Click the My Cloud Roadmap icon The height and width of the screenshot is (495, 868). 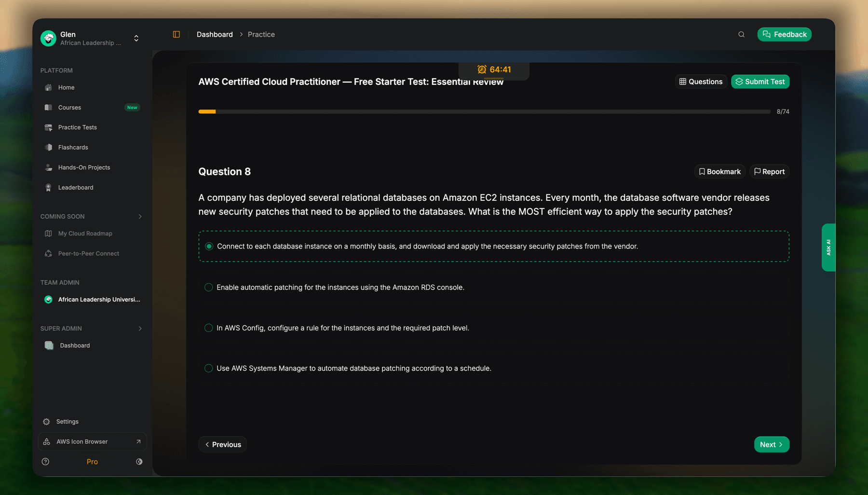48,234
